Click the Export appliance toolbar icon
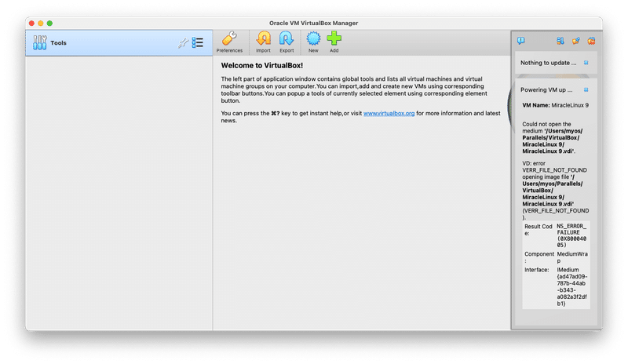Viewport: 628px width, 364px height. click(287, 42)
